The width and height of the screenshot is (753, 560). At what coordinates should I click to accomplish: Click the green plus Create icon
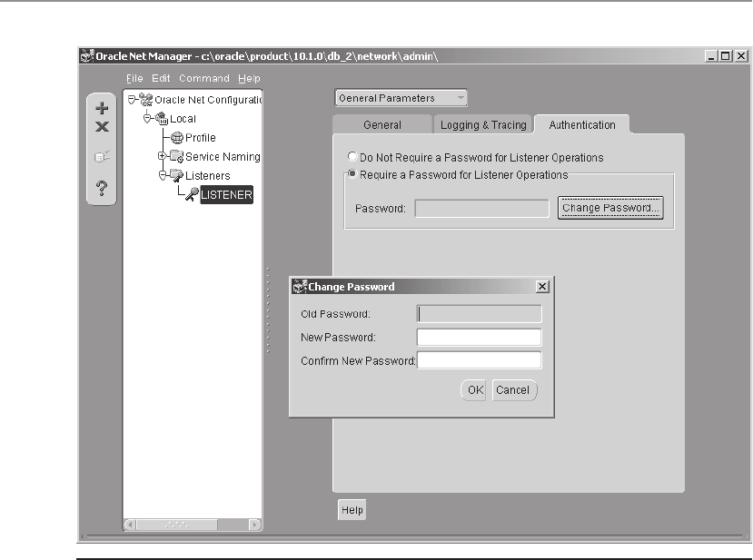coord(102,108)
